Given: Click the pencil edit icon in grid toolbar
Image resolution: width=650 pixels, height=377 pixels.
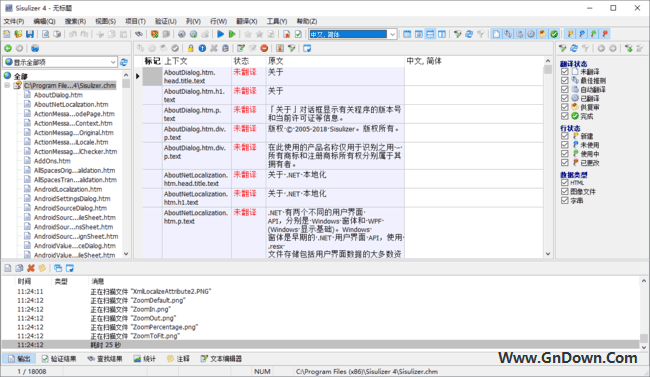Looking at the screenshot, I should 241,49.
